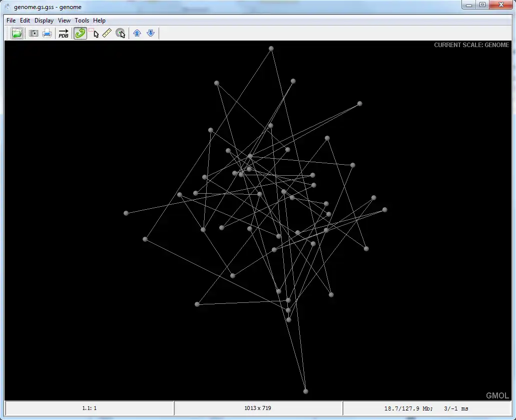Activate the target search pointer tool
Image resolution: width=516 pixels, height=420 pixels.
pos(121,33)
